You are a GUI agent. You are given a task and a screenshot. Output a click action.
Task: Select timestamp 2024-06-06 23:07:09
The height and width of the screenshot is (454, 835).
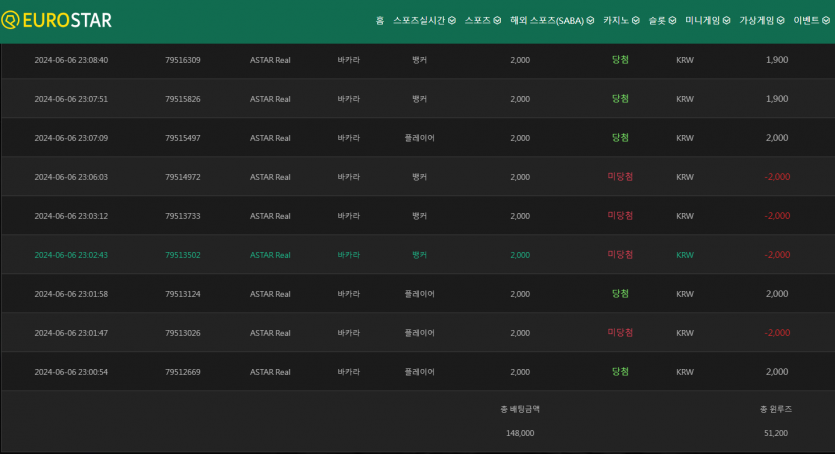[71, 138]
